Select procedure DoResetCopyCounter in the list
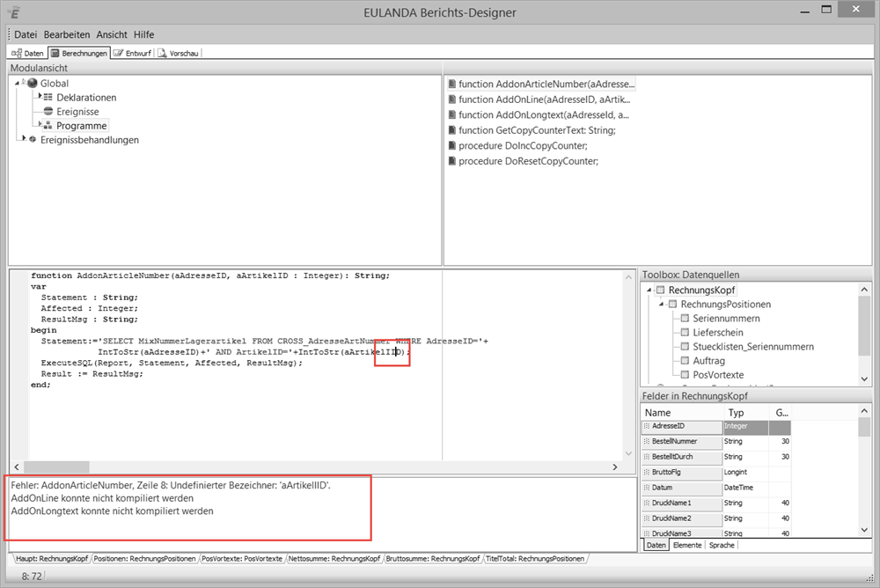Viewport: 880px width, 588px height. pyautogui.click(x=528, y=161)
